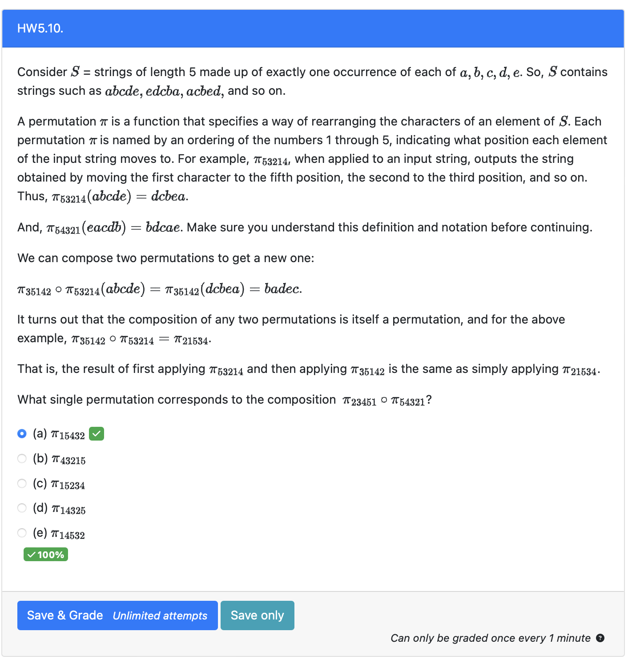Select answer choice (a) π15432
This screenshot has height=672, width=636.
point(21,433)
